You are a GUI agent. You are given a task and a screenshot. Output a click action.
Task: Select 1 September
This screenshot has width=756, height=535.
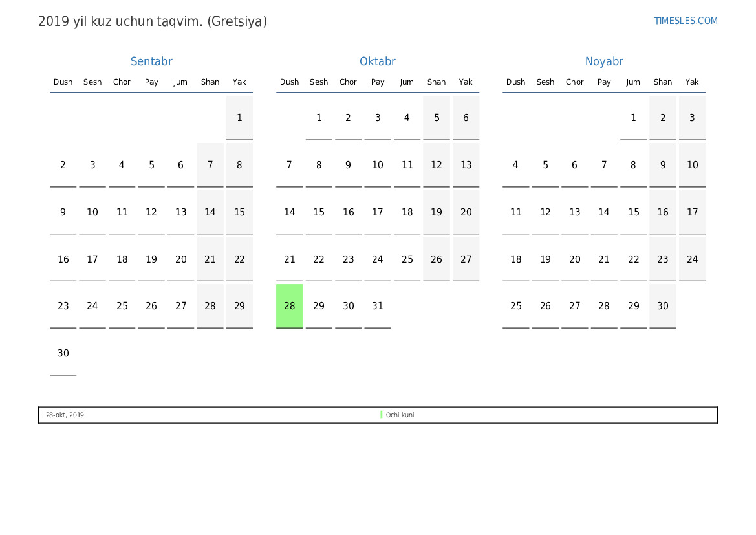click(x=240, y=118)
